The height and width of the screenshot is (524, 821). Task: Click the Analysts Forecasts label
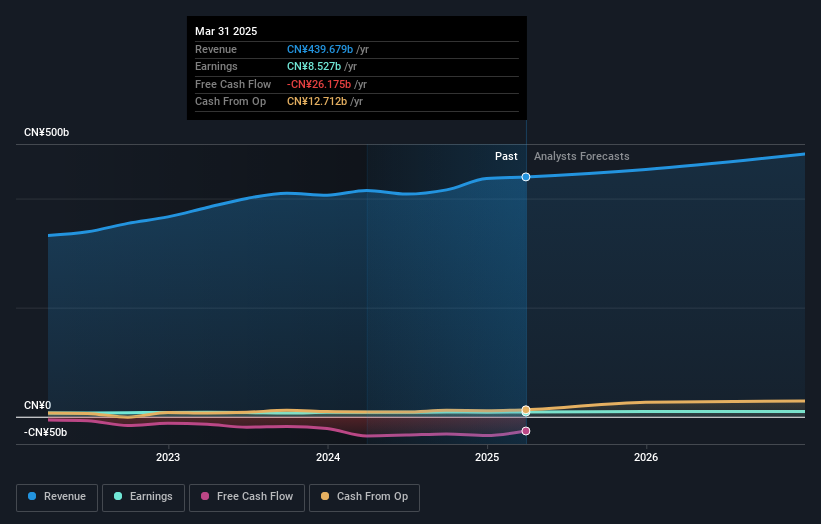(x=582, y=156)
